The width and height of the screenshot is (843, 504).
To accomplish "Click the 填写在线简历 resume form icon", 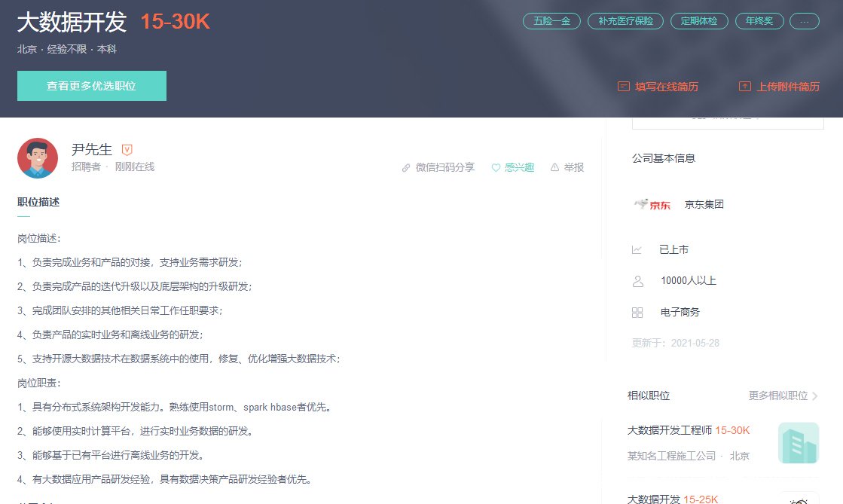I will [622, 87].
